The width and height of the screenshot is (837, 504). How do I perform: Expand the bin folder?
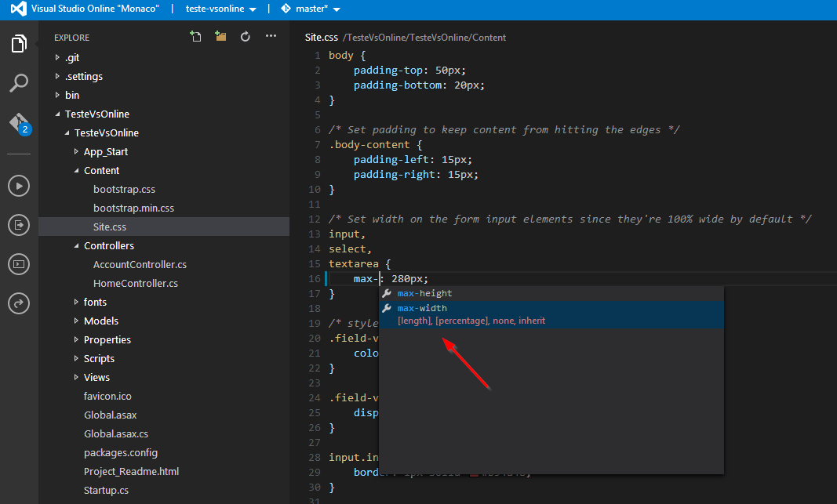[x=57, y=95]
